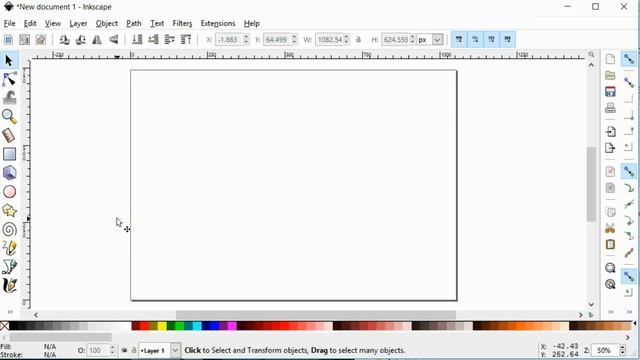Pick the yellow palette swatch

point(162,326)
